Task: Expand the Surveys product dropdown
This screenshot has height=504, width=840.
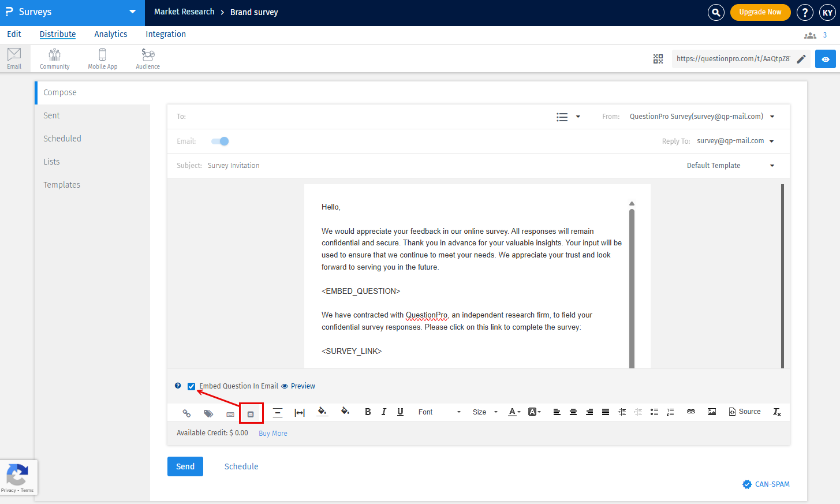Action: (133, 12)
